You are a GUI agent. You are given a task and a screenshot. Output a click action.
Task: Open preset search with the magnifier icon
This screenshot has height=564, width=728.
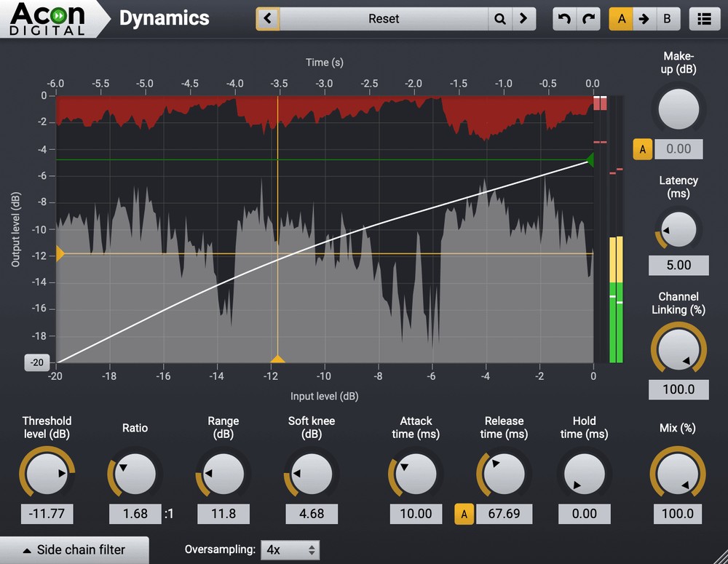tap(499, 19)
